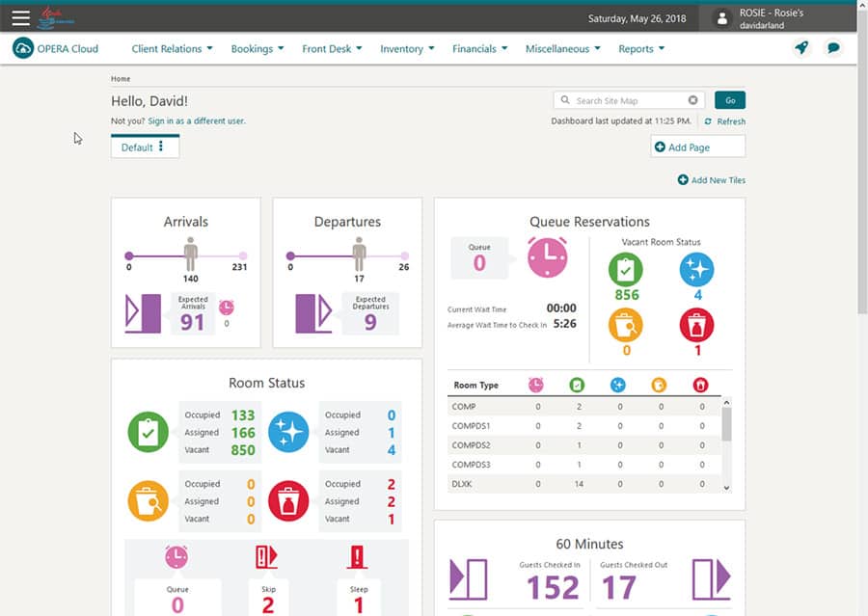Click the red dirty room trash icon
Screen dimensions: 868x616
tap(288, 500)
